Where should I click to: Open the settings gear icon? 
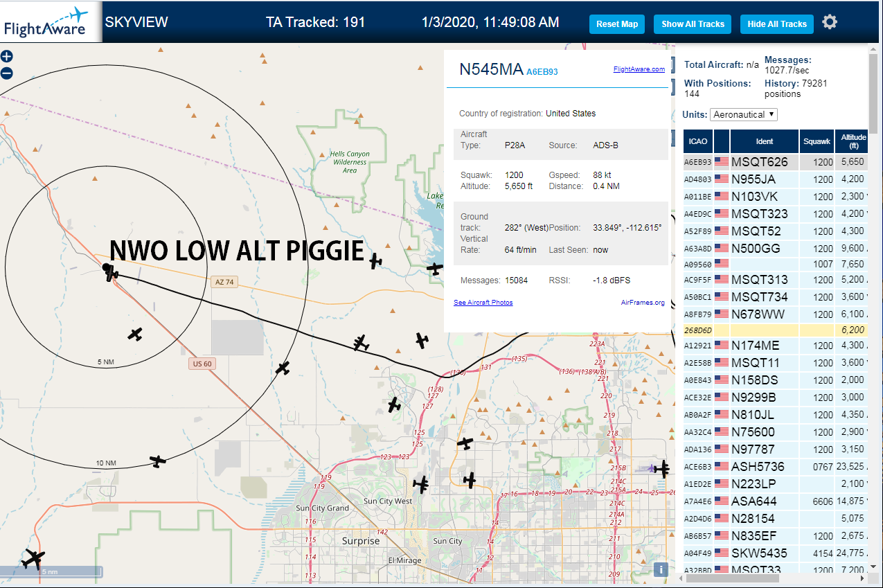[x=830, y=22]
